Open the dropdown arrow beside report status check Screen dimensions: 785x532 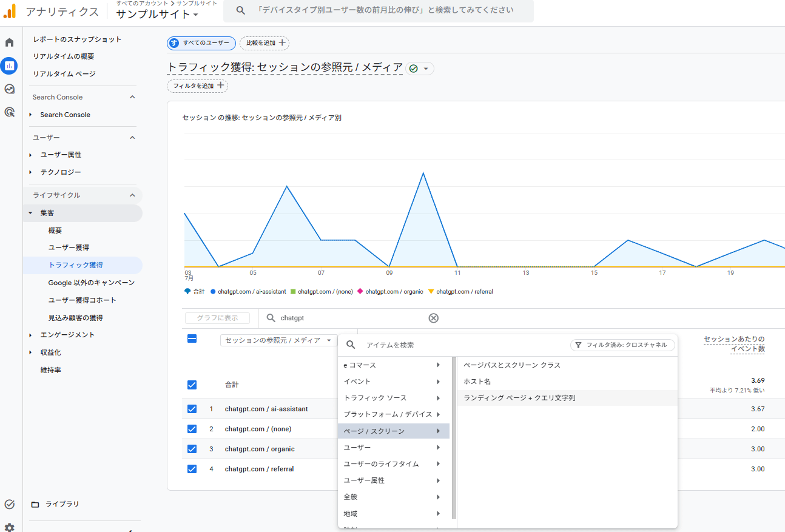426,69
